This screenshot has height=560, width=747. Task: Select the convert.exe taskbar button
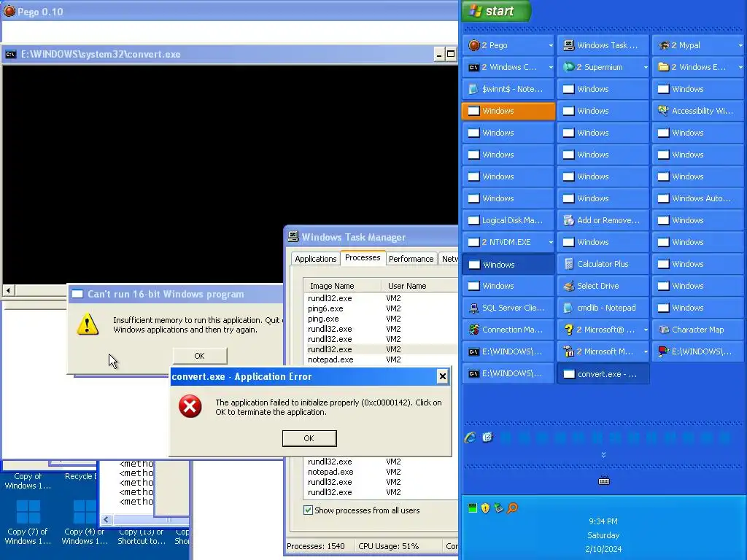click(x=603, y=374)
